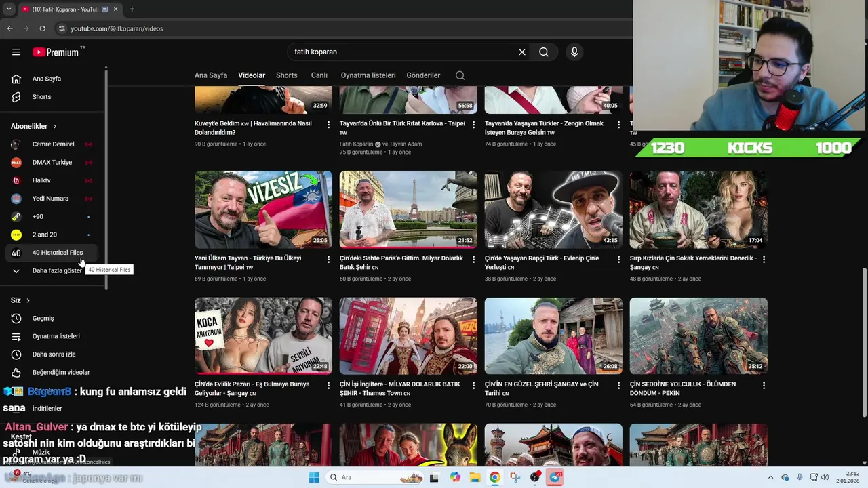Expand the Siz section chevron
Image resolution: width=868 pixels, height=488 pixels.
pos(28,300)
